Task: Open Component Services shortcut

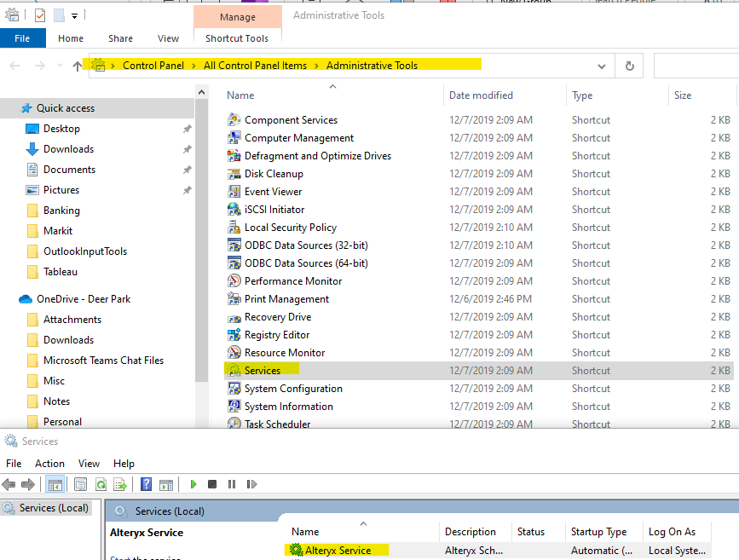Action: 291,119
